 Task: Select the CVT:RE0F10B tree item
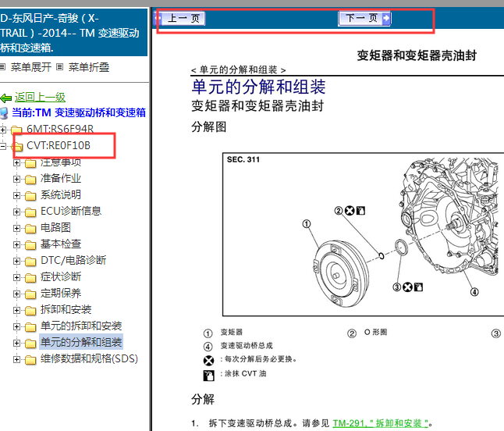click(59, 145)
